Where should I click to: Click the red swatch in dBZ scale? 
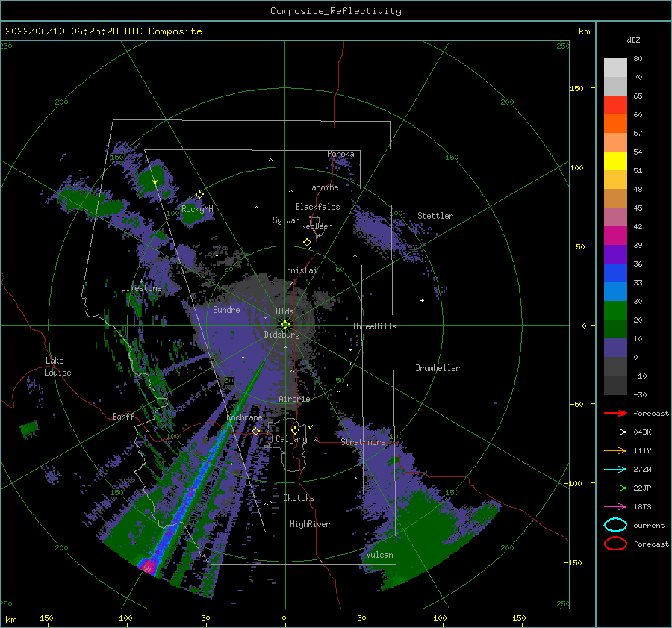tap(615, 105)
